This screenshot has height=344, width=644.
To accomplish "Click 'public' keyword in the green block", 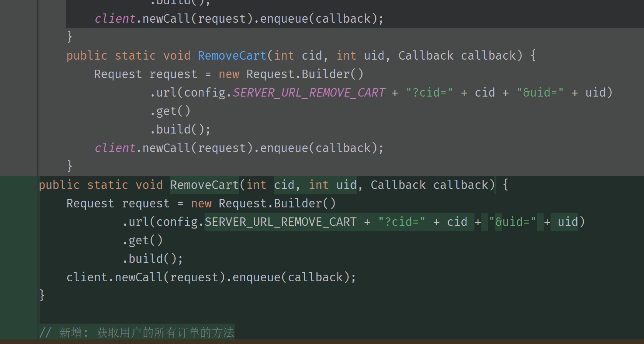I will click(59, 185).
